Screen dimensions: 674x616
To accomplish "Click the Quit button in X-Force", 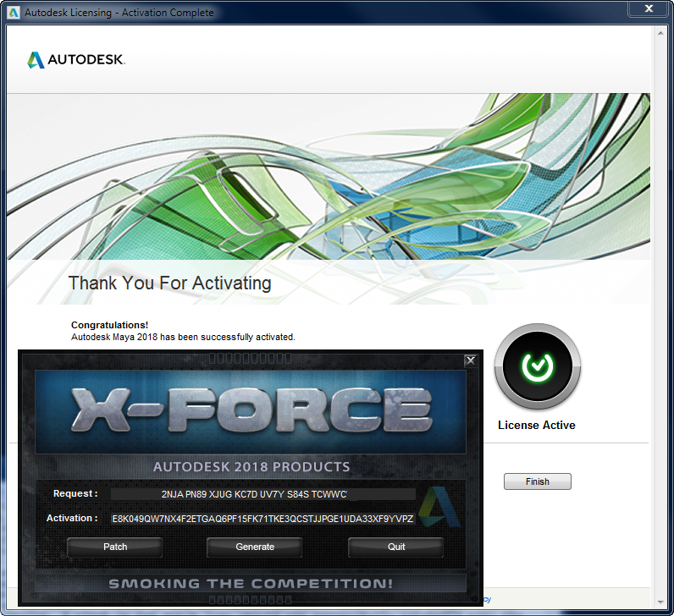I will (396, 547).
